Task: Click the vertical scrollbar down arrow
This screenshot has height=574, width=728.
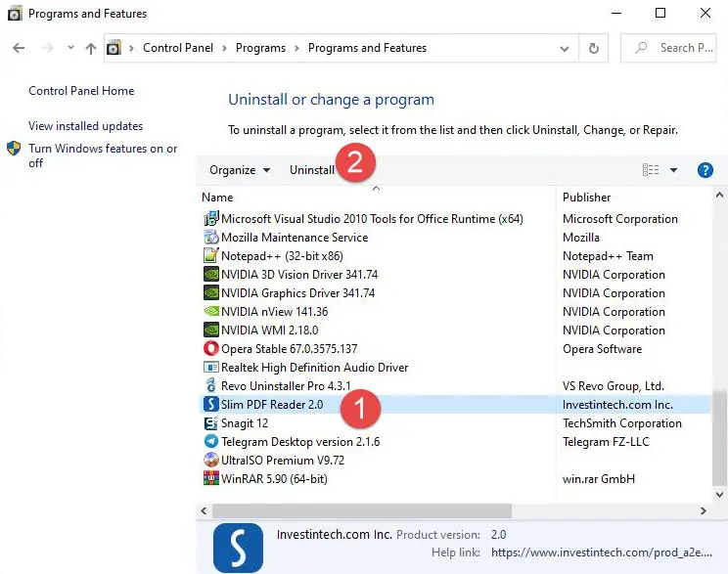Action: [x=719, y=494]
